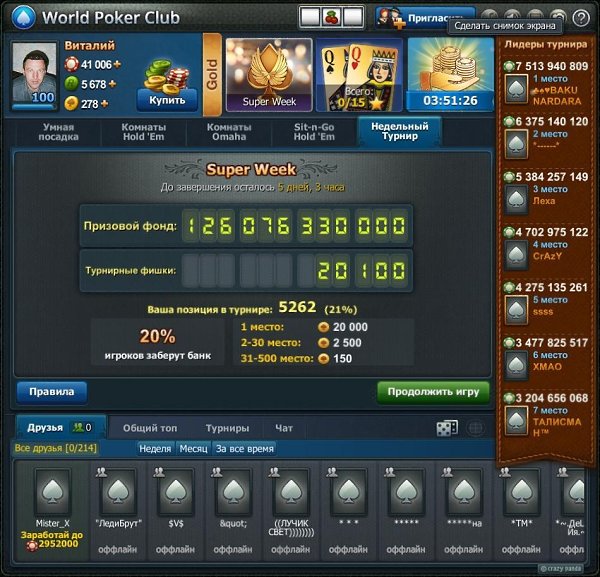Click the Правила rules button
This screenshot has height=577, width=600.
pos(51,391)
